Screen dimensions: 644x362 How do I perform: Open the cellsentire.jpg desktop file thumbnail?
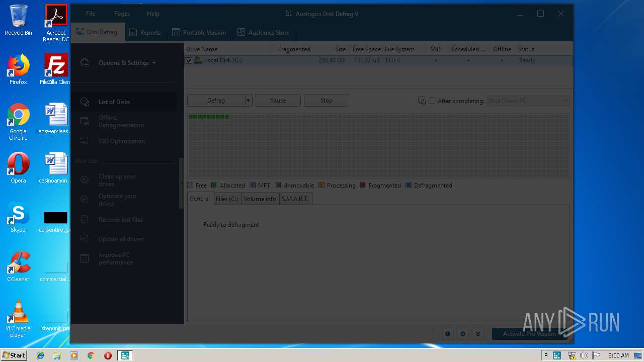55,218
